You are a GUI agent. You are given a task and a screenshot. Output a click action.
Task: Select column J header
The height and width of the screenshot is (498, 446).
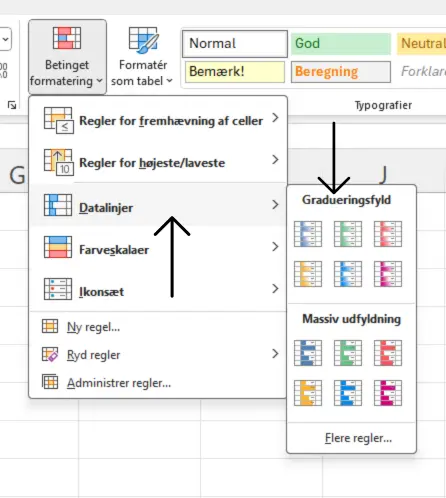pos(383,175)
